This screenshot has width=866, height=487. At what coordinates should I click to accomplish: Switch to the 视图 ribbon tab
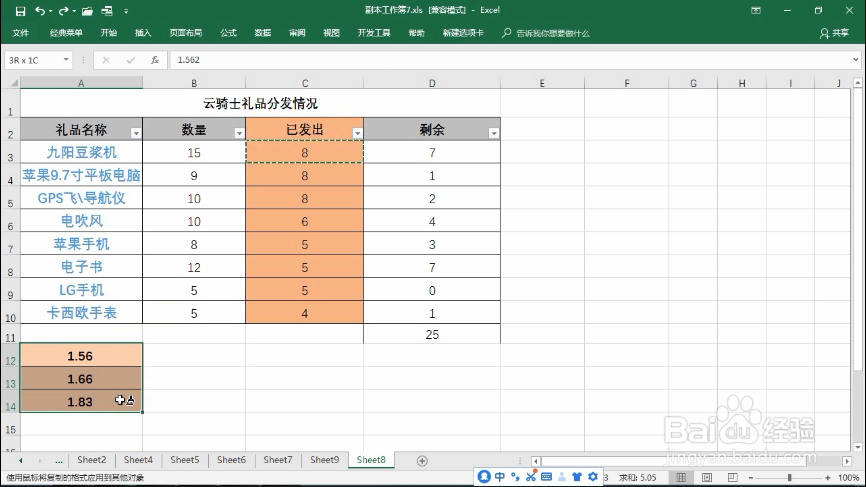pyautogui.click(x=331, y=33)
